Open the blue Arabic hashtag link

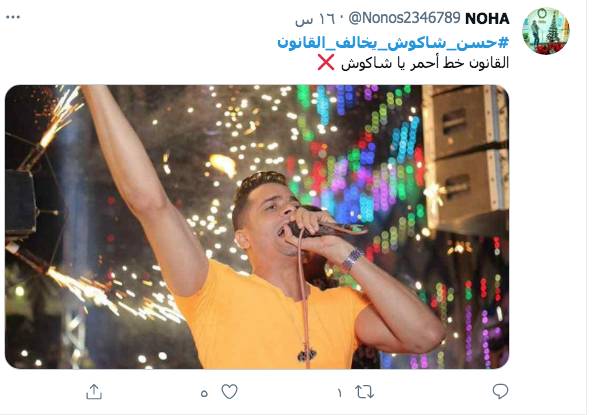pyautogui.click(x=393, y=43)
